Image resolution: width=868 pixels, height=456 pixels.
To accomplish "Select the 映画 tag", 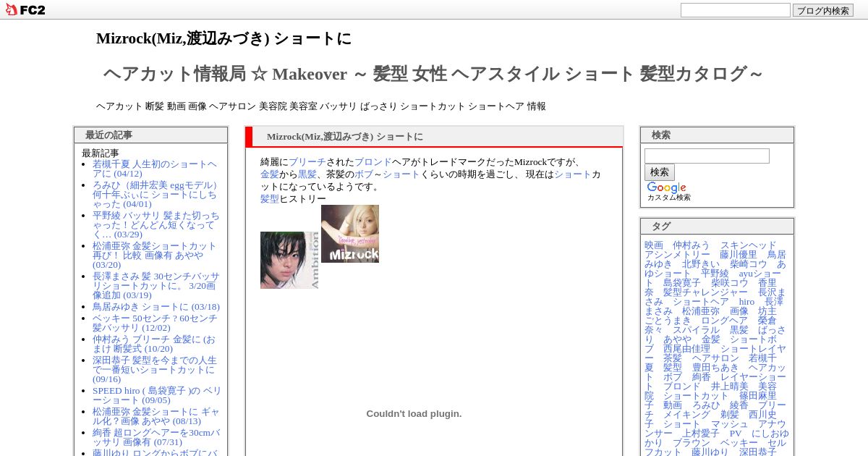I will point(654,245).
